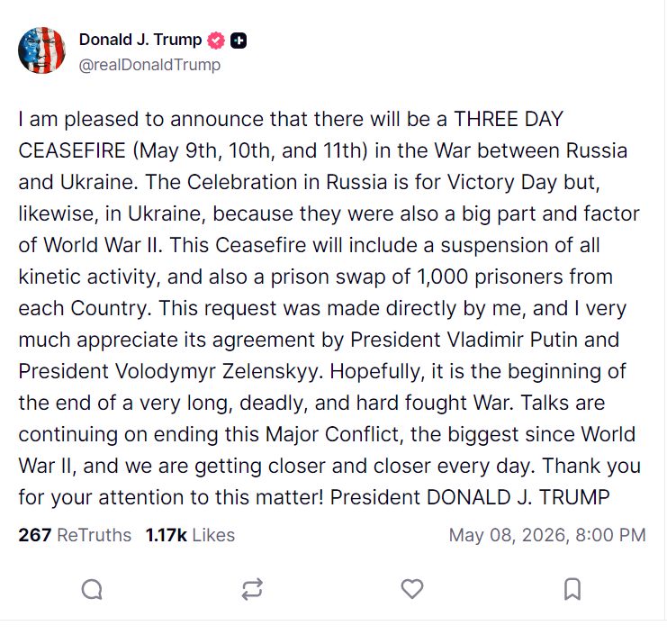ReTruth the post using the arrows icon

pyautogui.click(x=252, y=589)
